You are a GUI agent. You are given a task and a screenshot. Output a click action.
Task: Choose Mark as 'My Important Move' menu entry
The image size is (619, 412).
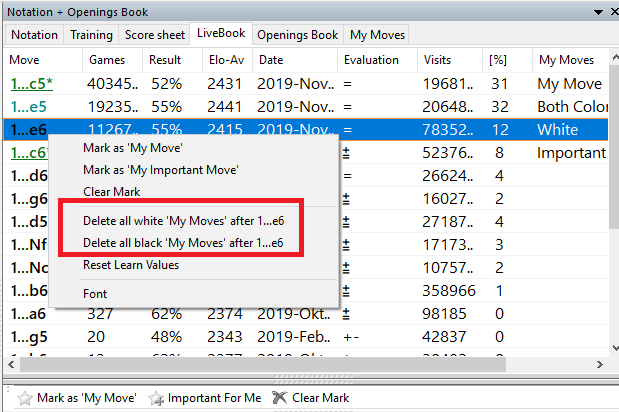click(160, 170)
